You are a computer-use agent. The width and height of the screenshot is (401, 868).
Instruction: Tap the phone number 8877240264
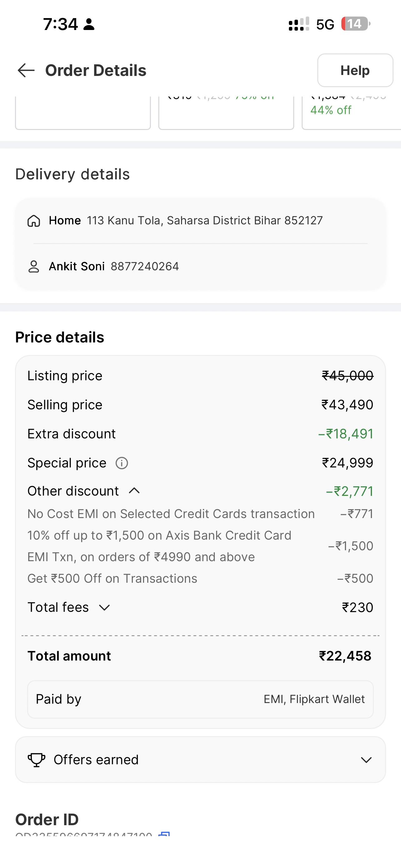pyautogui.click(x=145, y=267)
